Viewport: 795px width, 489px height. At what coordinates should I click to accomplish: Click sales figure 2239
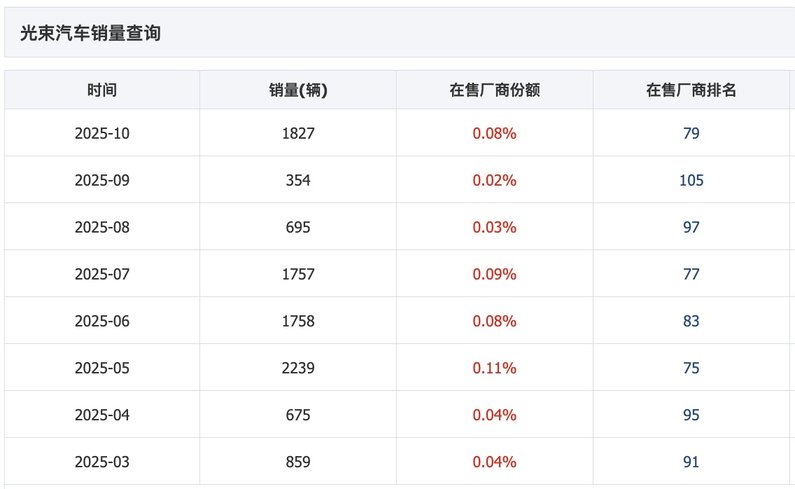tap(298, 369)
